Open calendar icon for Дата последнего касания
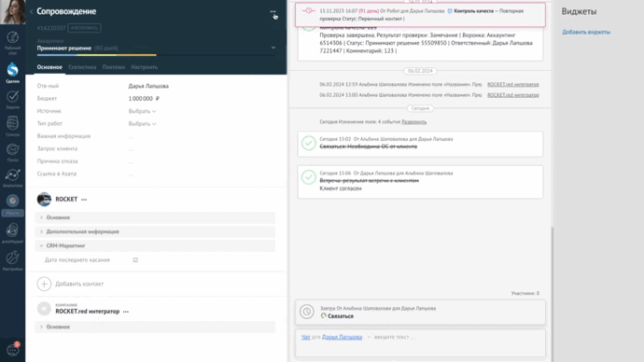Image resolution: width=644 pixels, height=362 pixels. point(135,259)
